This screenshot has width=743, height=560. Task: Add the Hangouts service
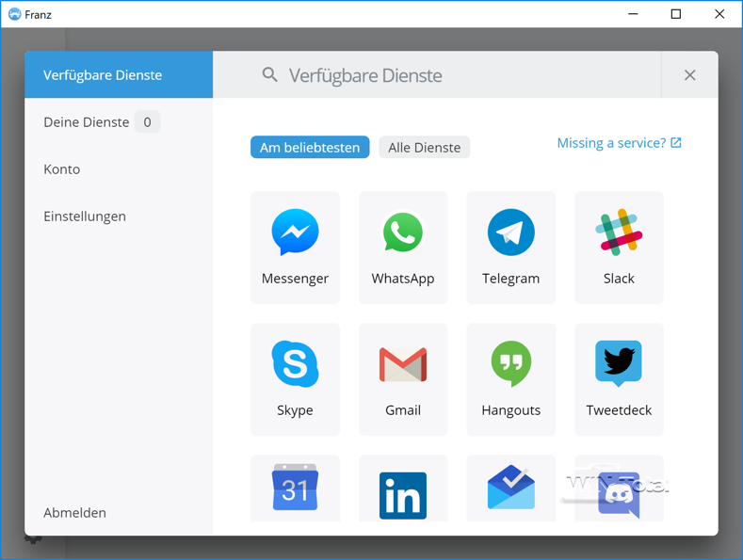[510, 379]
